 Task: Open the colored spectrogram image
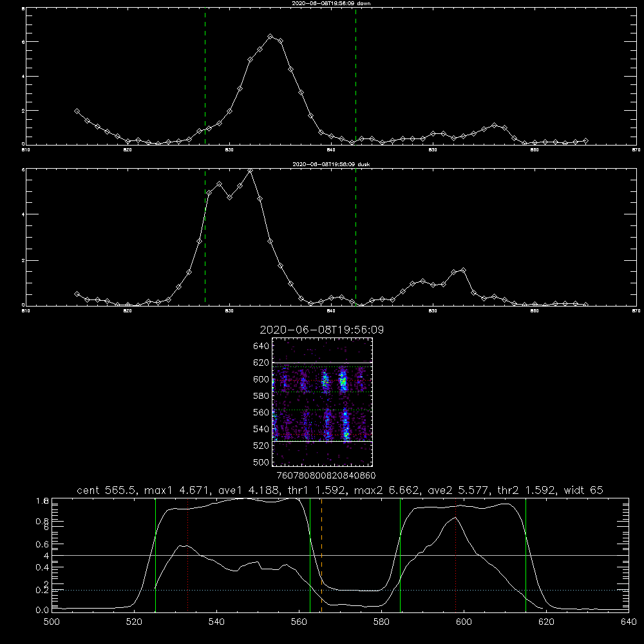tap(323, 402)
